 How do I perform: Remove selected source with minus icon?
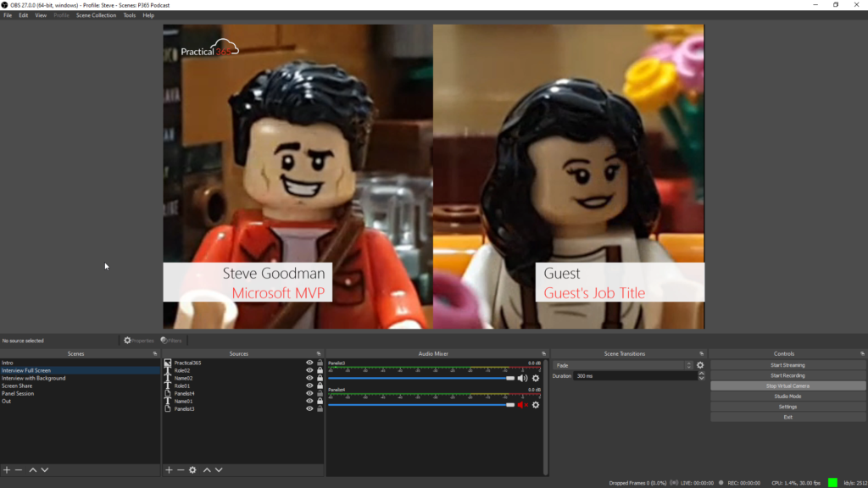pyautogui.click(x=181, y=469)
